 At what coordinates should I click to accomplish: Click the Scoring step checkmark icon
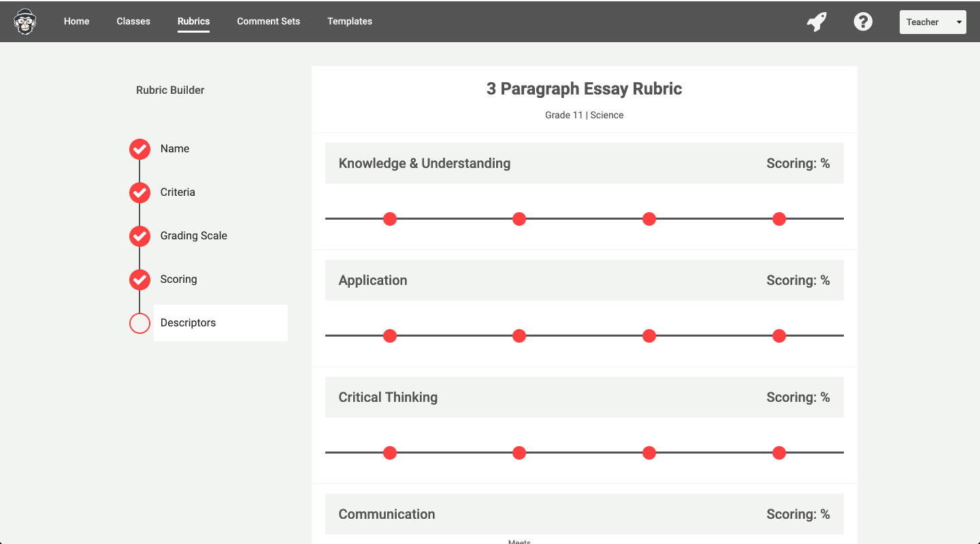pyautogui.click(x=140, y=279)
